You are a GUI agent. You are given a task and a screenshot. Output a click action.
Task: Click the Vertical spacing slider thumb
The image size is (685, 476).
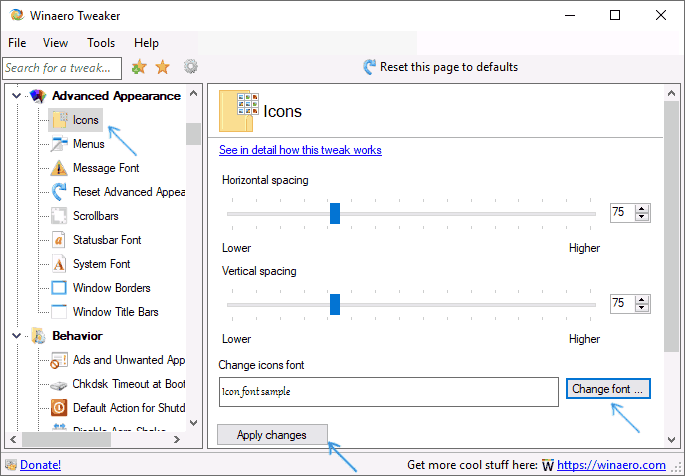pos(335,304)
